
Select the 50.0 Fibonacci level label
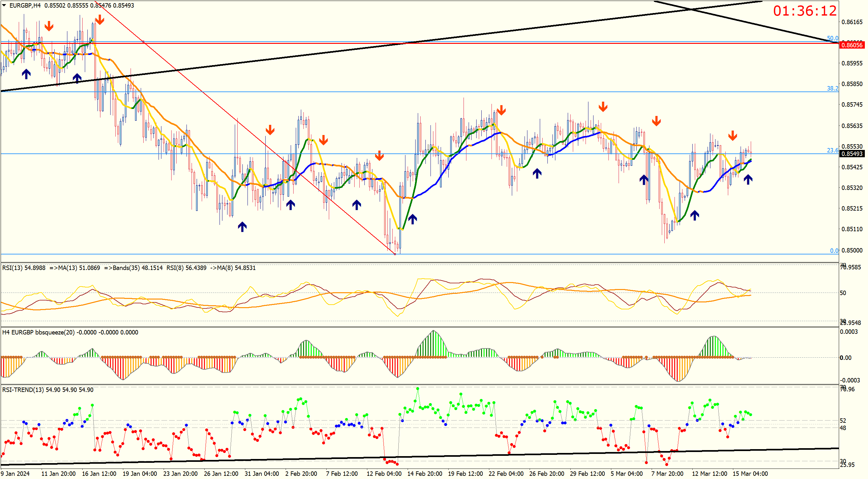coord(832,38)
